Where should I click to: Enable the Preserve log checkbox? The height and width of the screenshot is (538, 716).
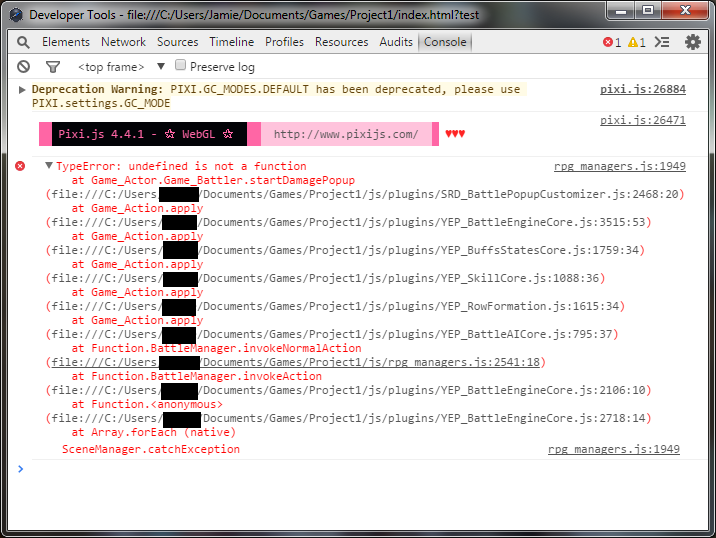tap(180, 65)
